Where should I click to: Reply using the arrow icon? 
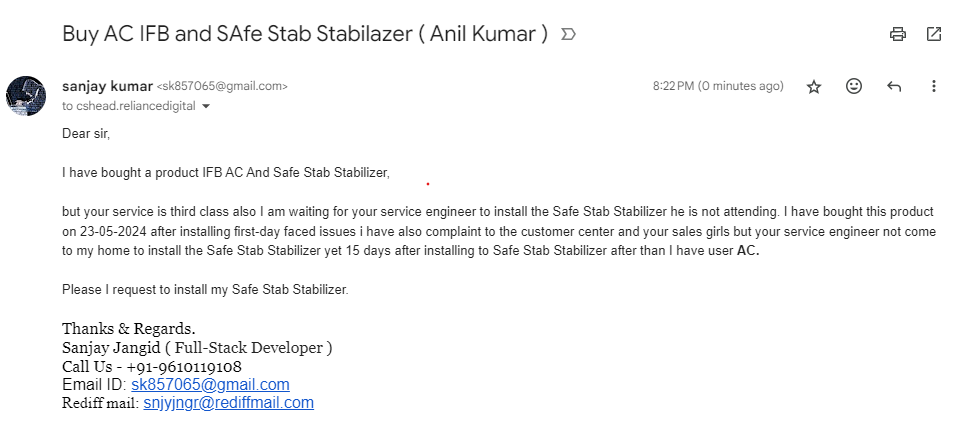point(894,87)
